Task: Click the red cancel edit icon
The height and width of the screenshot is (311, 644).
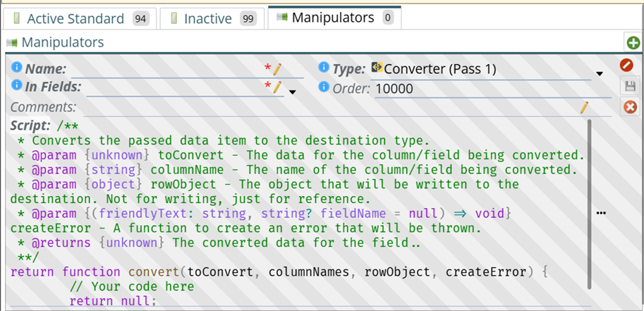Action: (x=627, y=65)
